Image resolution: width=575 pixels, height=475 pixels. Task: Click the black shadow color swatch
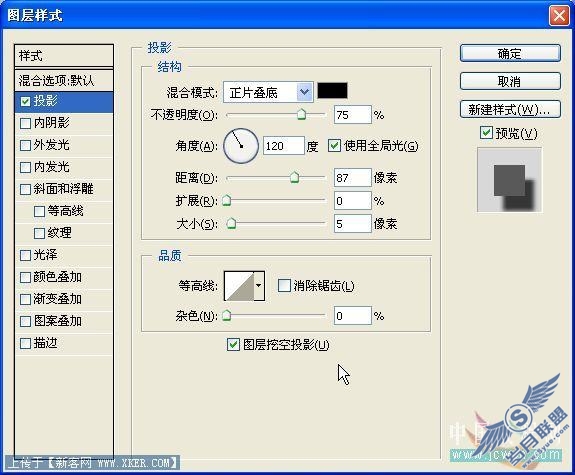332,91
